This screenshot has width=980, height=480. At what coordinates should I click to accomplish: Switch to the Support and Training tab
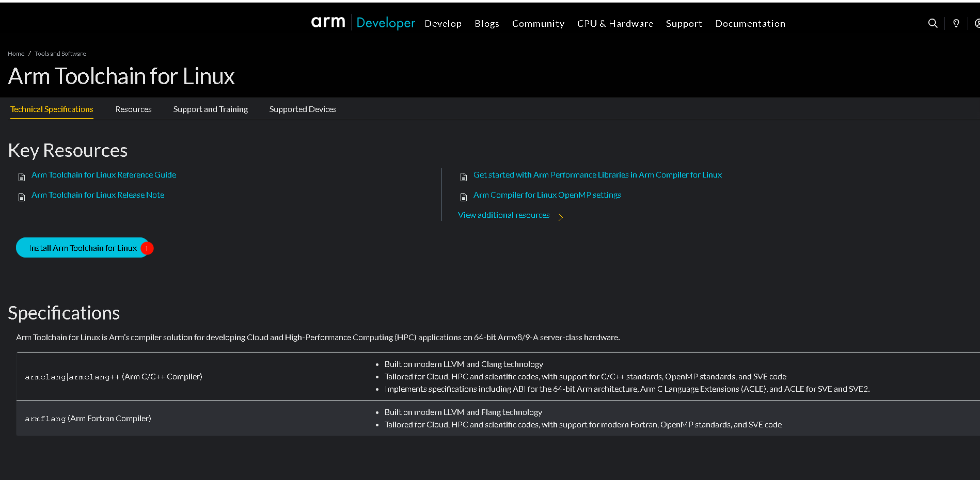tap(210, 109)
